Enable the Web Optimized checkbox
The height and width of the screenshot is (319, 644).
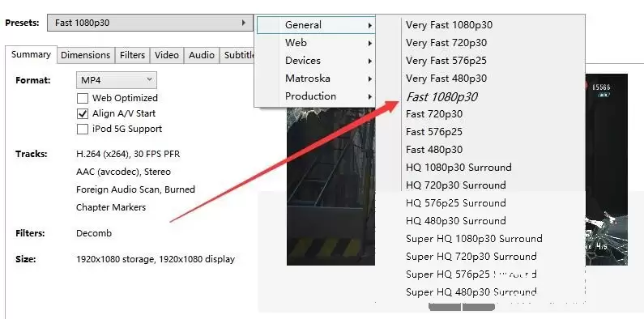click(x=83, y=98)
